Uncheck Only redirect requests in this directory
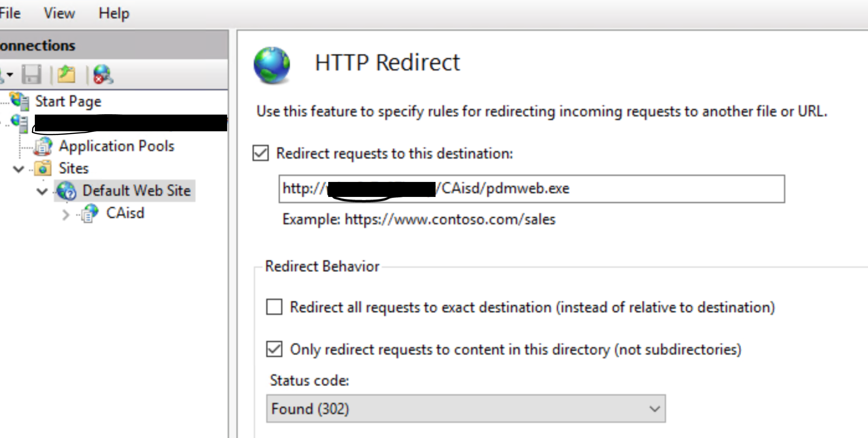 (x=274, y=349)
